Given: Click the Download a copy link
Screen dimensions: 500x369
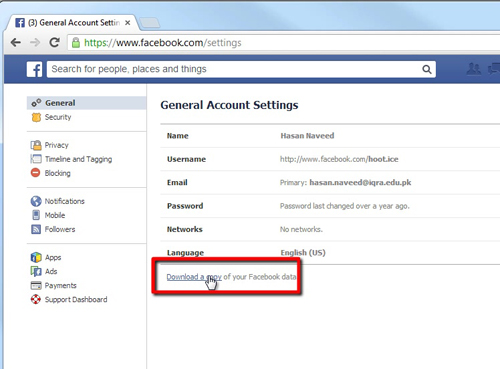Looking at the screenshot, I should pyautogui.click(x=194, y=277).
